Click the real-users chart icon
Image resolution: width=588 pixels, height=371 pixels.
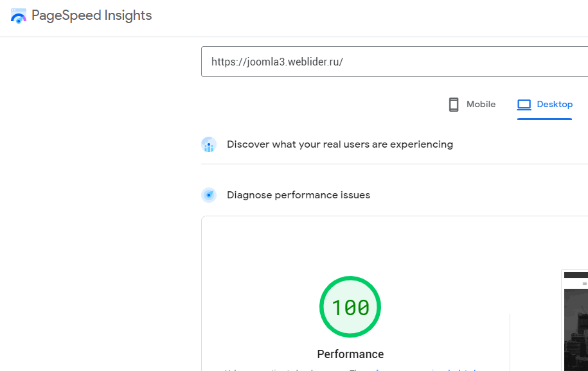209,145
